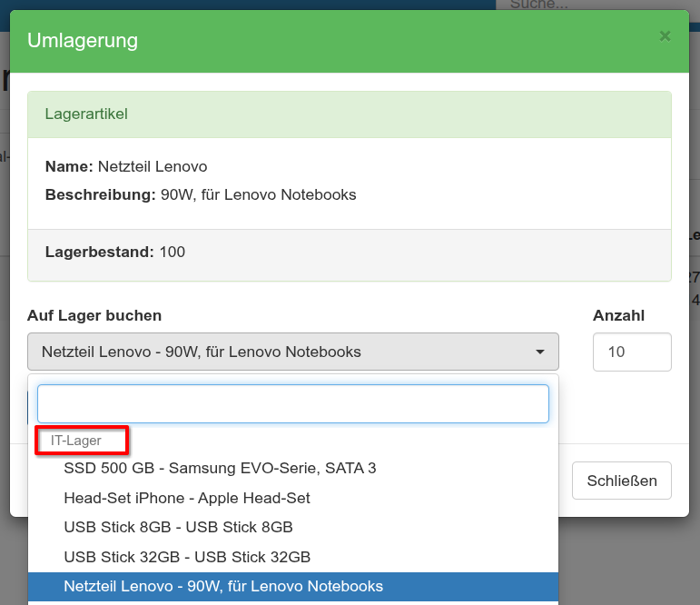Click Beschreibung text 90W, für Lenovo Notebooks

click(x=258, y=194)
